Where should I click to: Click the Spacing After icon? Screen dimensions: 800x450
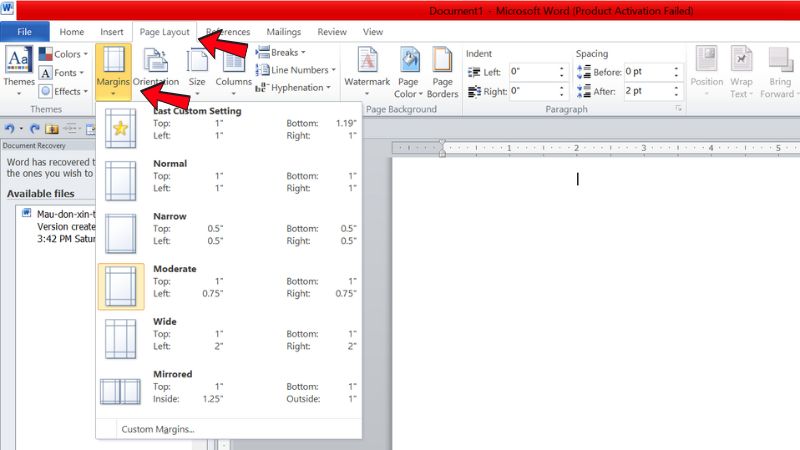click(584, 91)
